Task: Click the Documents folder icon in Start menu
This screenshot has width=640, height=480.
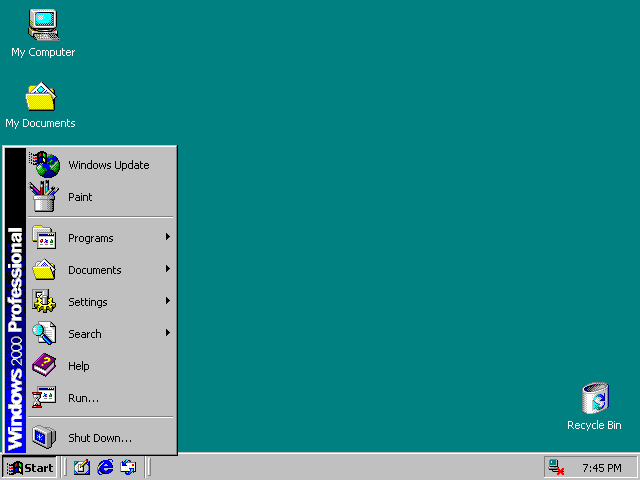Action: click(x=44, y=269)
